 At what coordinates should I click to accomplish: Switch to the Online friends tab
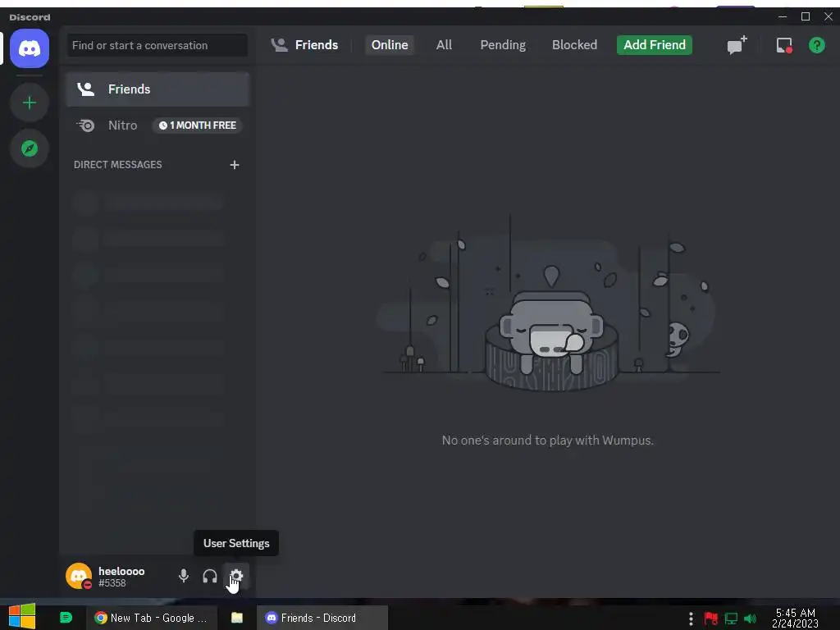[x=390, y=45]
